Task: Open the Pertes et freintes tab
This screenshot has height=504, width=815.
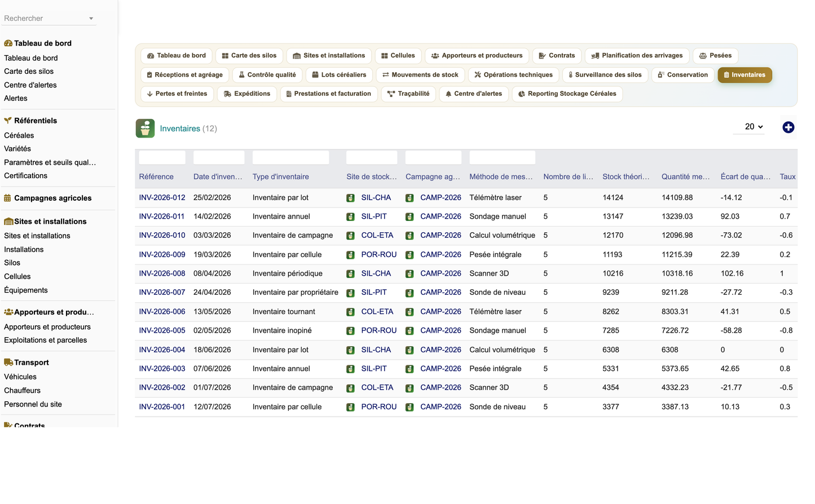Action: pyautogui.click(x=177, y=94)
